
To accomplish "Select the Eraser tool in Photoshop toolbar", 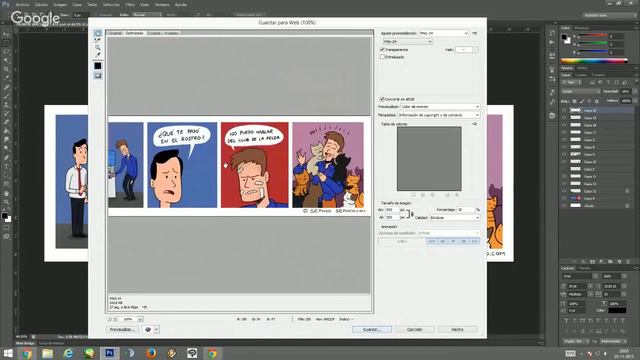I will 6,122.
